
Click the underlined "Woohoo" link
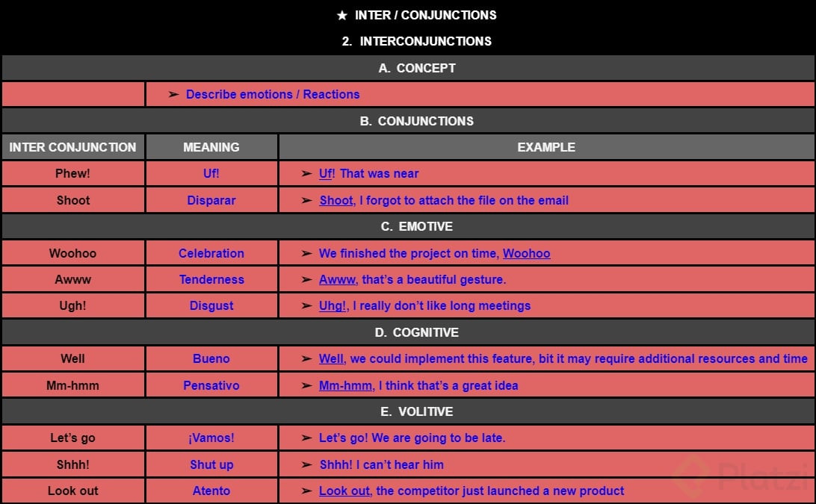(x=526, y=253)
